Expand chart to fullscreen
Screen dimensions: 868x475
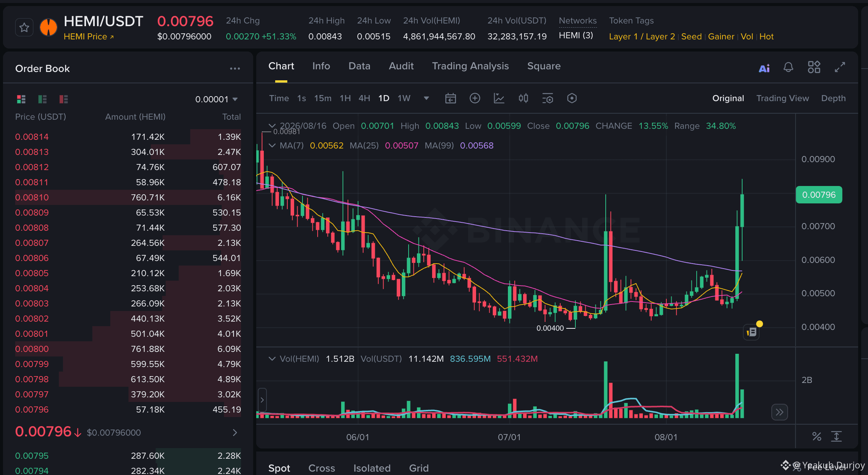(x=840, y=67)
